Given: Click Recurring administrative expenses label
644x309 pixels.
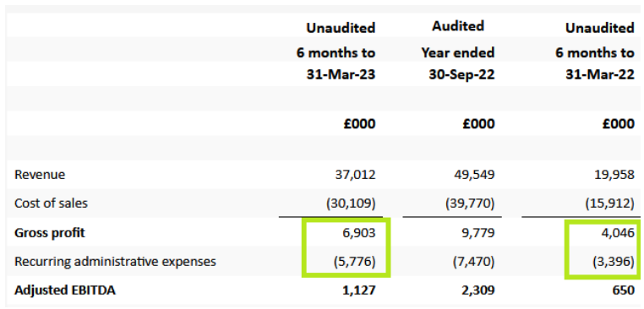Looking at the screenshot, I should (115, 262).
